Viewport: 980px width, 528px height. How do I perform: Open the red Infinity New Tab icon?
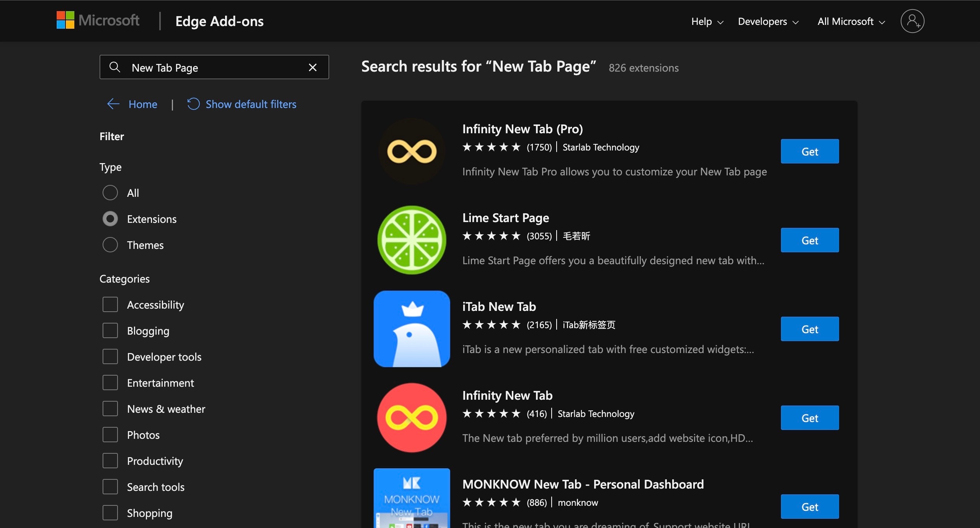[x=412, y=418]
